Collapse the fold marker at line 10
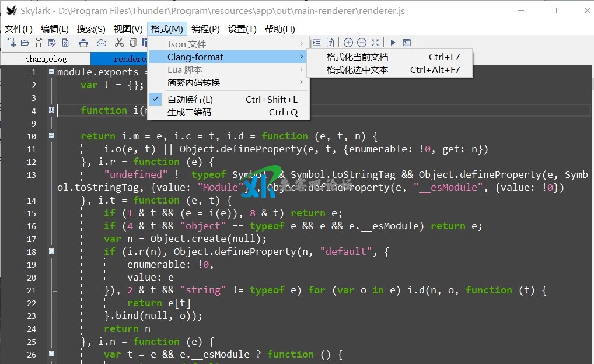Viewport: 594px width, 364px height. [51, 136]
